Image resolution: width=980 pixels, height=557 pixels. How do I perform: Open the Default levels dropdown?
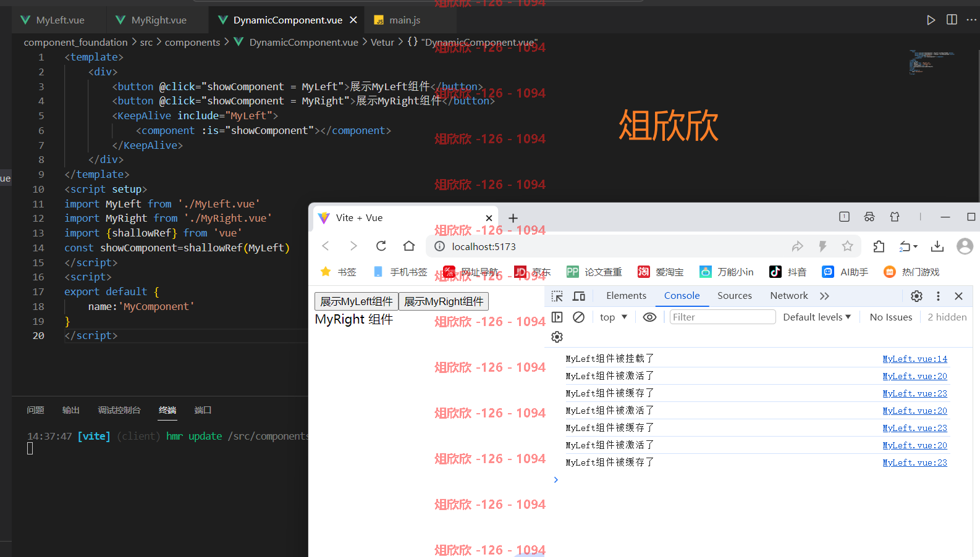[x=817, y=317]
